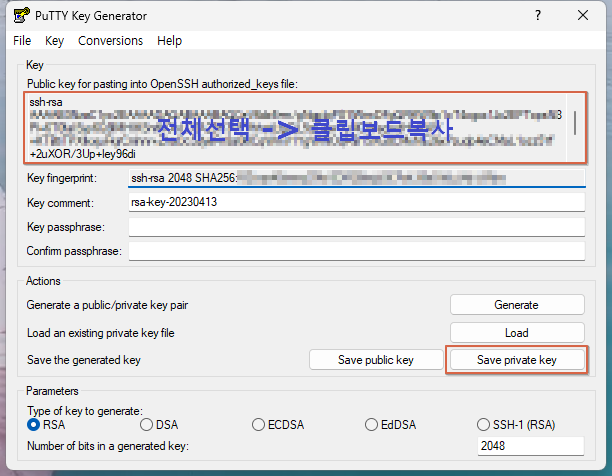Open the Conversions menu
Viewport: 612px width, 476px height.
pyautogui.click(x=110, y=41)
